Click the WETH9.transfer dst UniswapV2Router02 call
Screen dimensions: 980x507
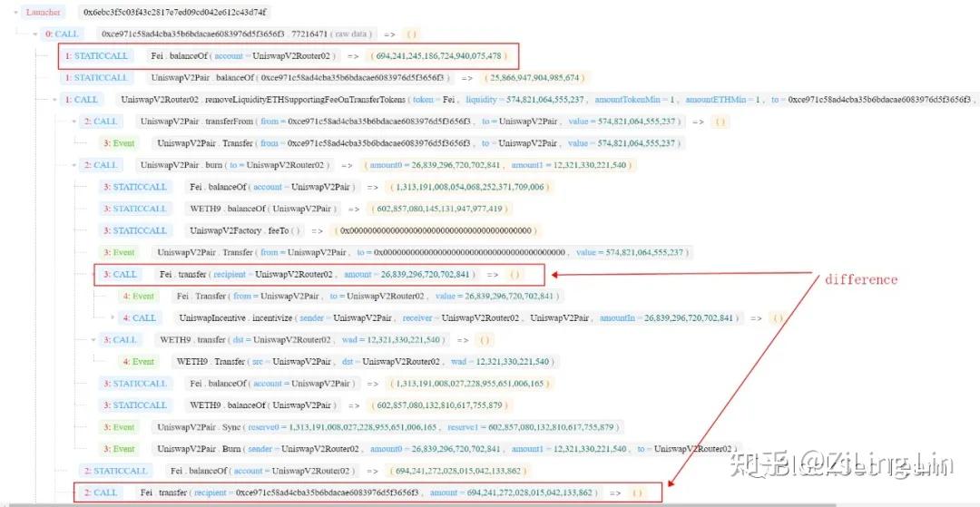[302, 340]
